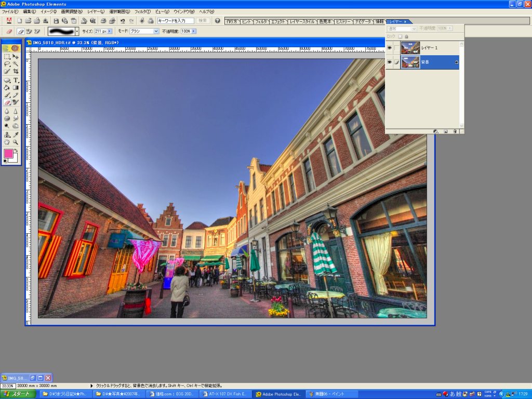Select the Burn tool
Image resolution: width=532 pixels, height=399 pixels.
point(16,126)
